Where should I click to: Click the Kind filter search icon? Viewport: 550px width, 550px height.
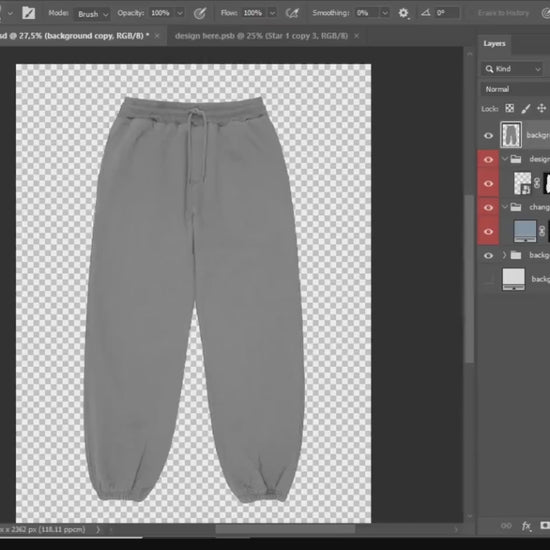tap(489, 69)
